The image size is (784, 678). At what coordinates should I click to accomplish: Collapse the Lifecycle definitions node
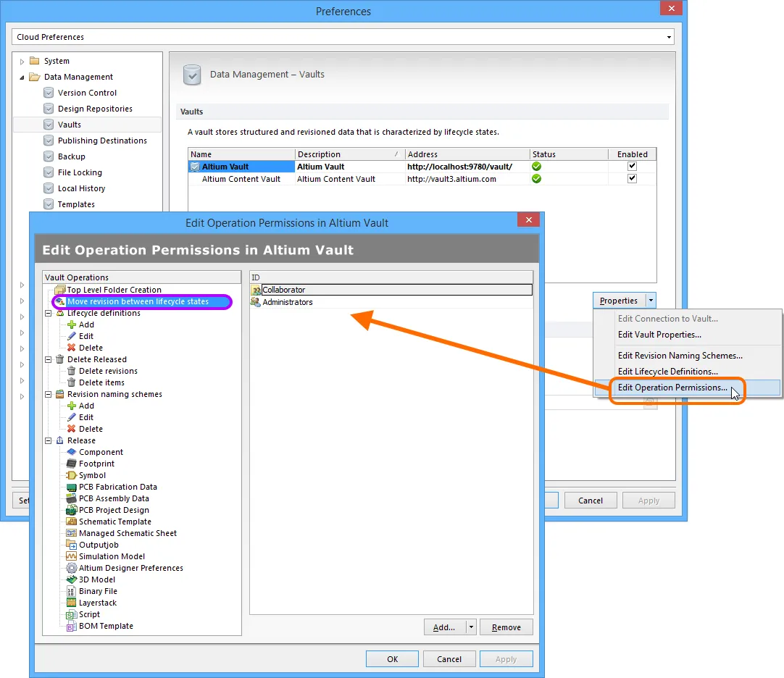click(x=49, y=313)
